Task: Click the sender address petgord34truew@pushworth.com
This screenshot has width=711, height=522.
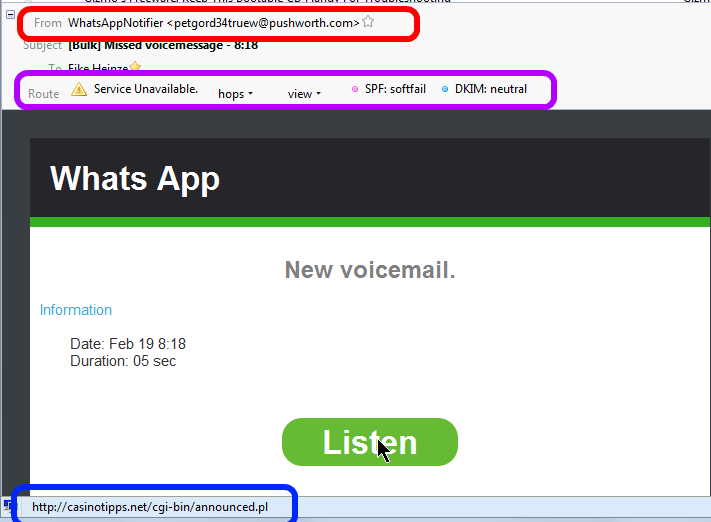Action: 263,23
